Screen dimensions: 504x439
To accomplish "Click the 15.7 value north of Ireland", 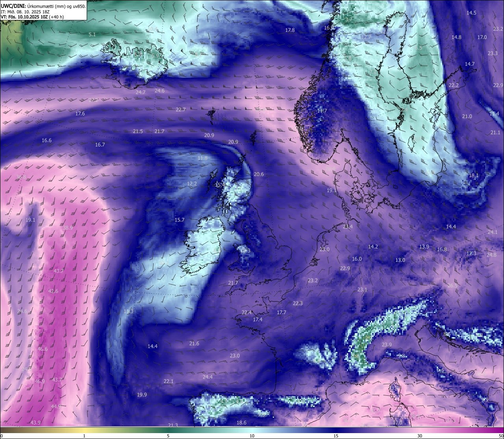I will click(180, 220).
